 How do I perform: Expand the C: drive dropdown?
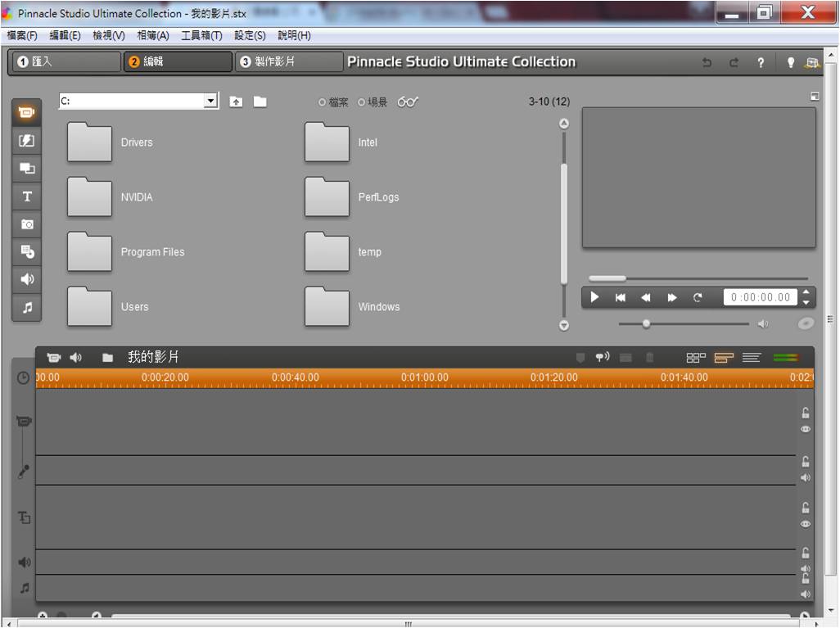(210, 101)
